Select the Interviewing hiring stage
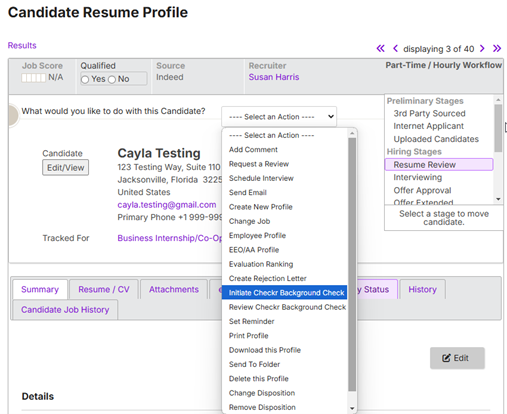This screenshot has height=414, width=507. [x=418, y=177]
